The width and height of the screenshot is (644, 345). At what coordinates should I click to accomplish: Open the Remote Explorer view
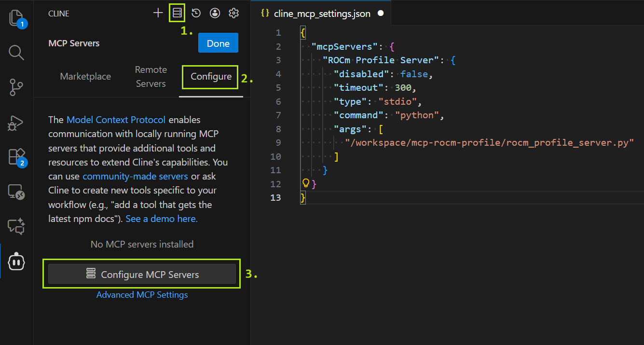click(x=16, y=192)
